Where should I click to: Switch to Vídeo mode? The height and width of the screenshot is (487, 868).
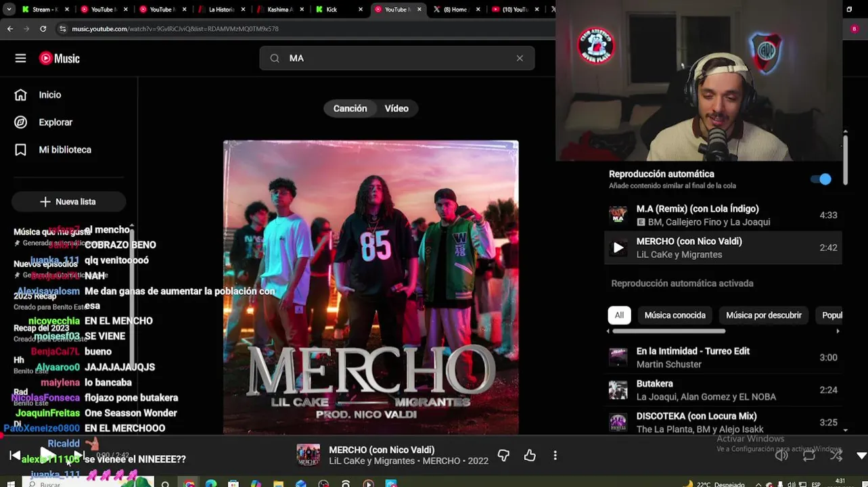pyautogui.click(x=396, y=108)
